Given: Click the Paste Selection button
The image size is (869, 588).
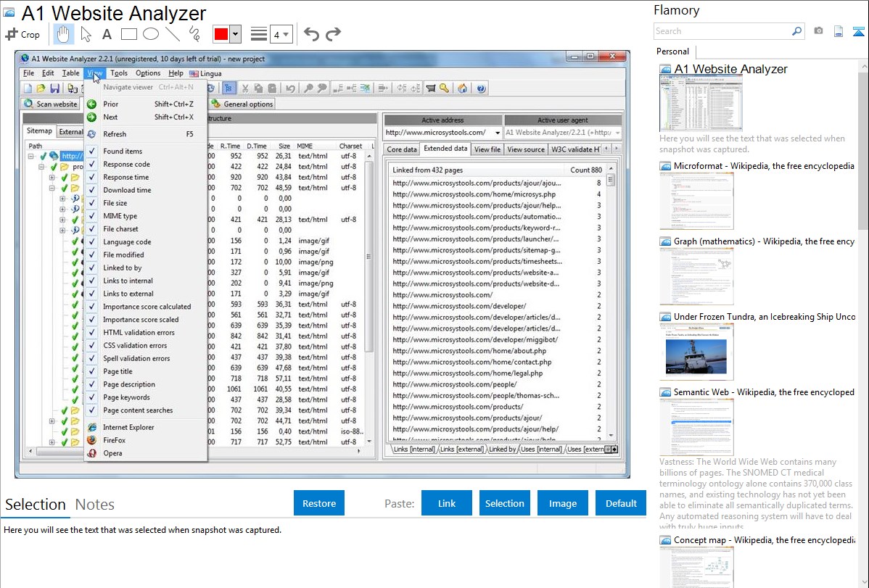Looking at the screenshot, I should point(505,503).
